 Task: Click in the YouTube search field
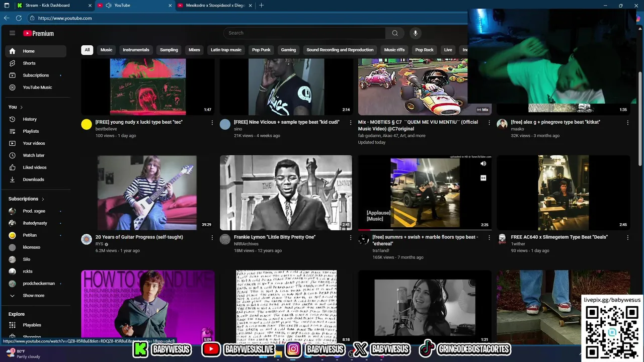tap(304, 33)
